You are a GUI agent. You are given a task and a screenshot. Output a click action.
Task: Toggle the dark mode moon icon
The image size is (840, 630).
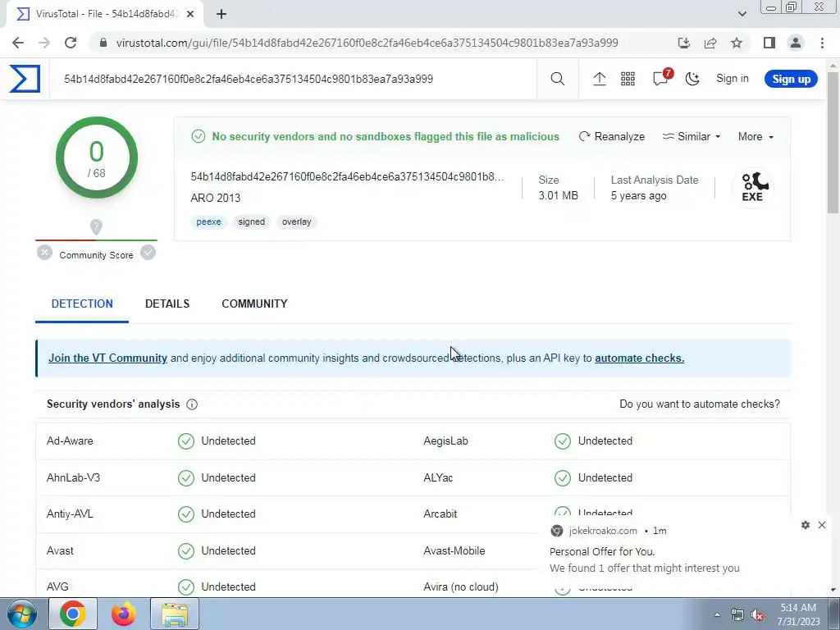tap(692, 79)
